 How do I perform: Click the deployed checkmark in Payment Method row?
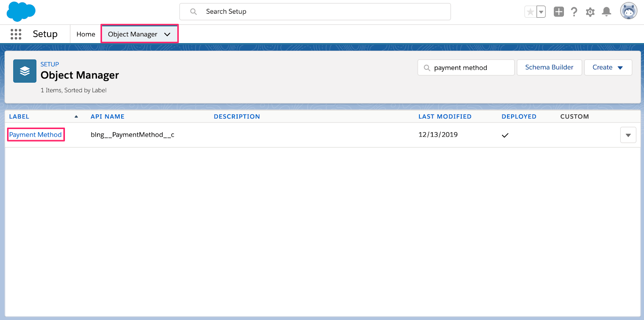click(x=505, y=135)
